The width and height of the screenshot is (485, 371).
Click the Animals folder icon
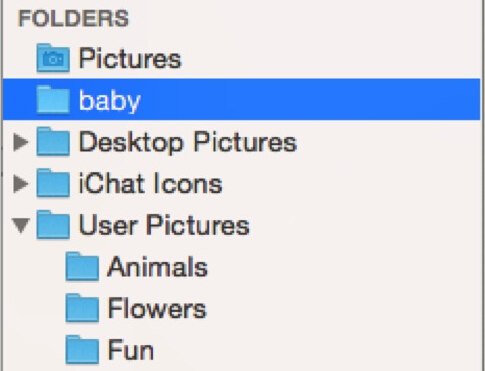(x=82, y=267)
